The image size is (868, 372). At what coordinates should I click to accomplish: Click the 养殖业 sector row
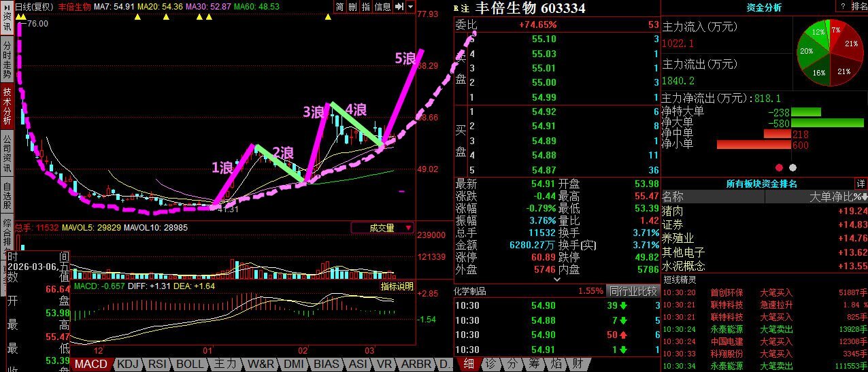click(765, 238)
